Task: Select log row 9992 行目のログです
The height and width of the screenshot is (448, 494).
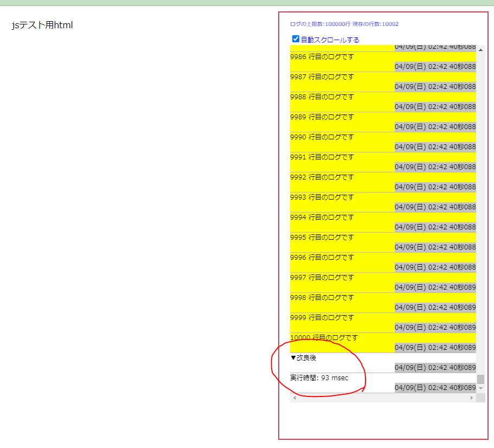Action: coord(383,182)
